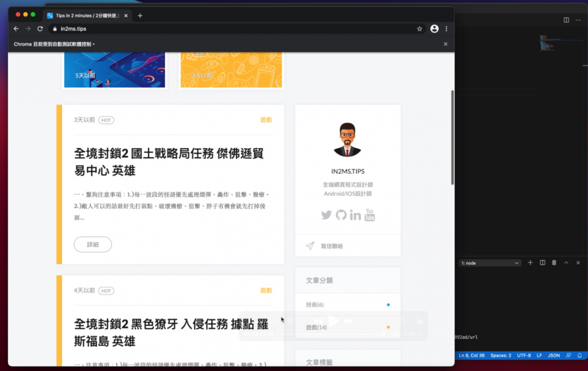Open the blue thumbnail card dated 5天以前
Viewport: 588px width, 371px height.
(114, 70)
